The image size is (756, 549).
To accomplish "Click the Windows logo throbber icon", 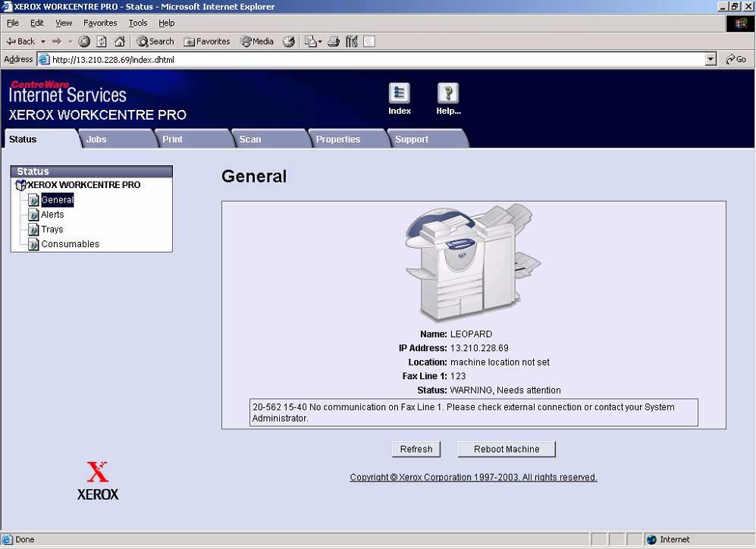I will tap(740, 24).
